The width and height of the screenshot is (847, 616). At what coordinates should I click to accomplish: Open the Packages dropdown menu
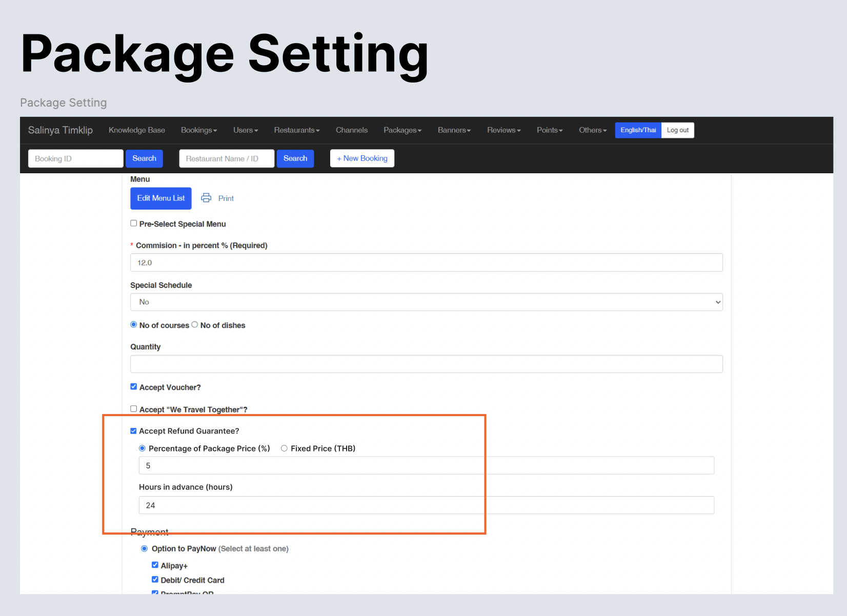(402, 130)
